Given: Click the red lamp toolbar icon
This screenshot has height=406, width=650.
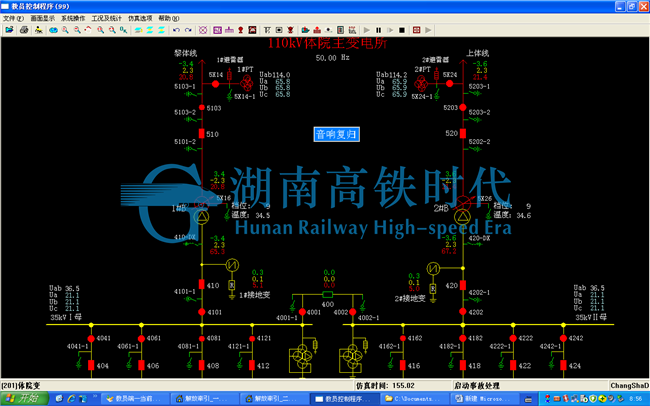Looking at the screenshot, I should pos(241,30).
